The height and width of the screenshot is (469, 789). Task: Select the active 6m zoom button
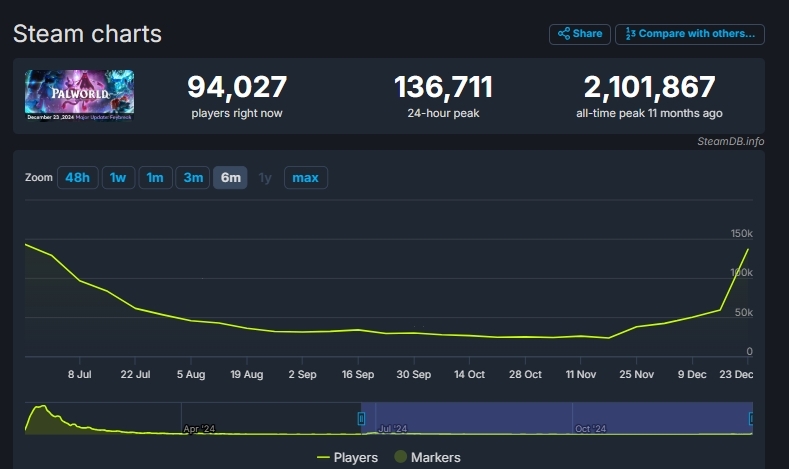click(x=230, y=178)
